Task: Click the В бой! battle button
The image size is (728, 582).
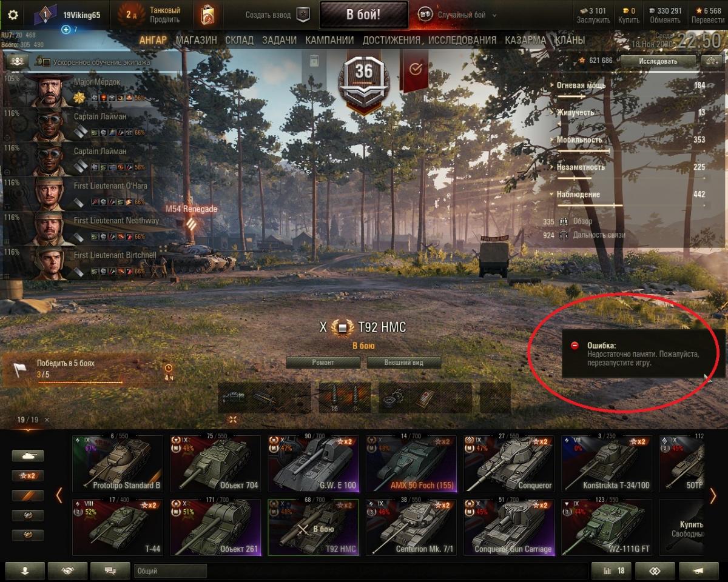Action: point(363,15)
